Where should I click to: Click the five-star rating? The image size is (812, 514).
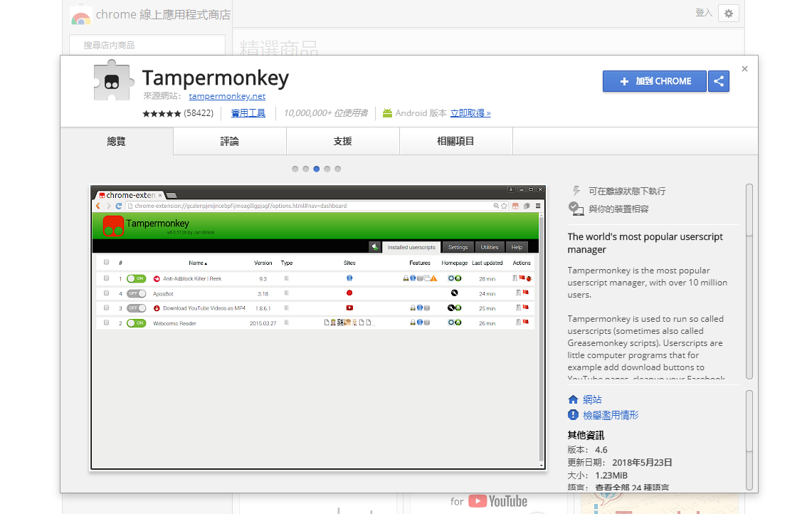162,113
